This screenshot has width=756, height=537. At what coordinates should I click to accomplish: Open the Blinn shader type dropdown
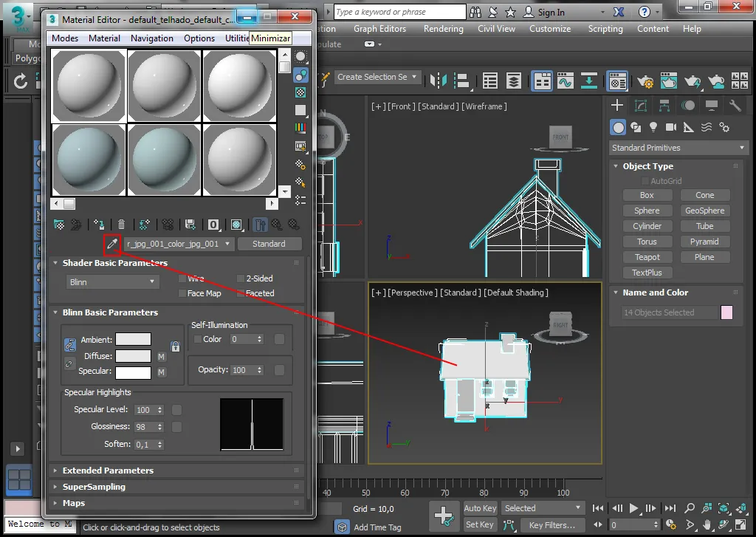click(x=112, y=281)
